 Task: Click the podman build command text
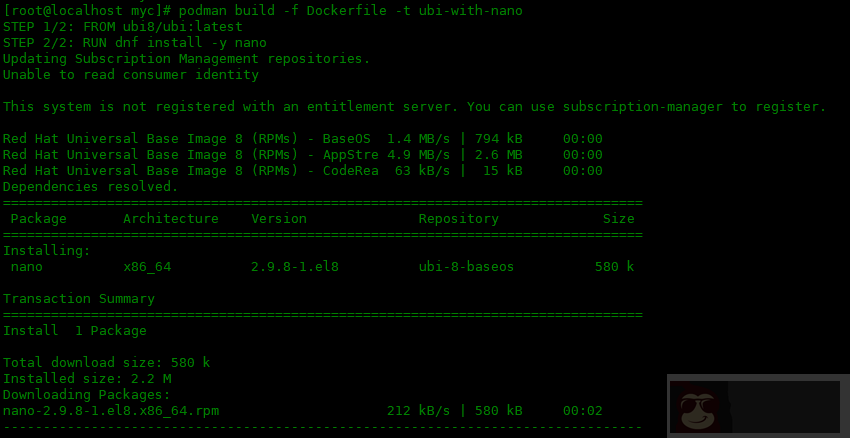tap(350, 11)
